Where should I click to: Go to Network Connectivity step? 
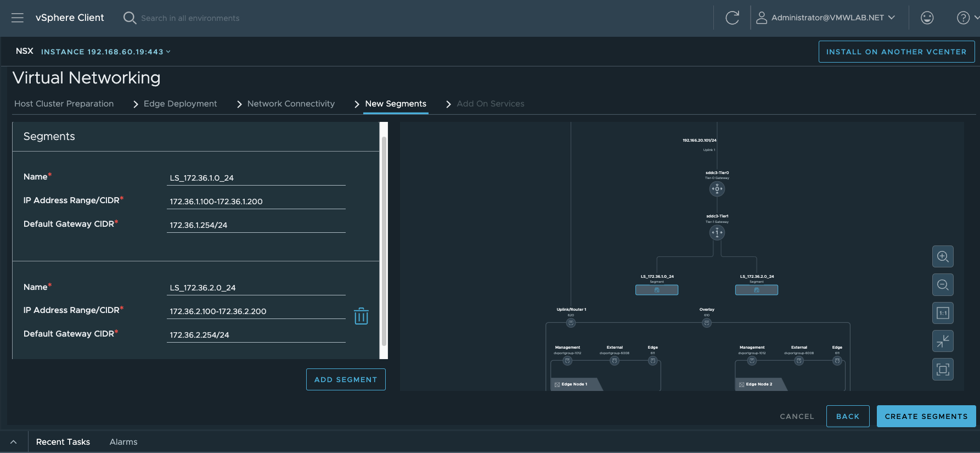coord(291,104)
